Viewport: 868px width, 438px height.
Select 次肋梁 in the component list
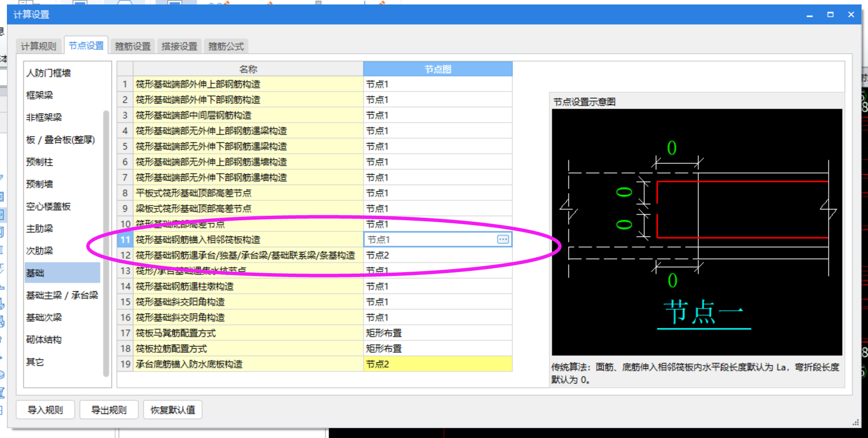point(39,251)
